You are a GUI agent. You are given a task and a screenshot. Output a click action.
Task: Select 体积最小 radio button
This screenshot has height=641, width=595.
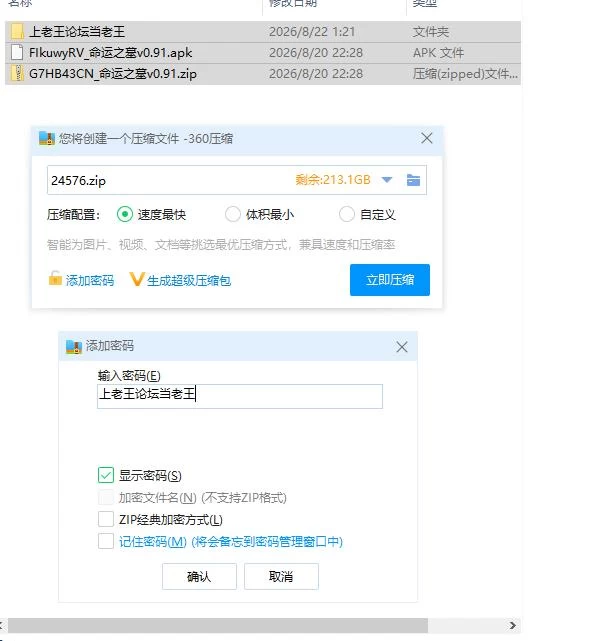(x=233, y=214)
